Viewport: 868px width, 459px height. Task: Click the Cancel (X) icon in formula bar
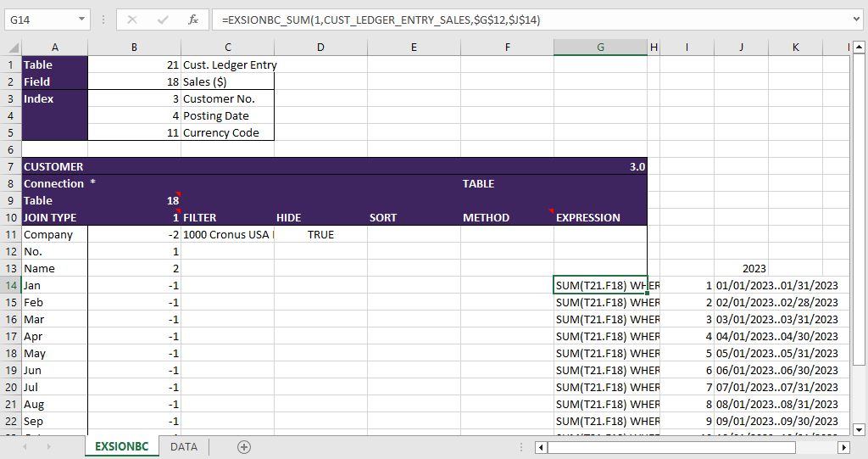click(131, 20)
